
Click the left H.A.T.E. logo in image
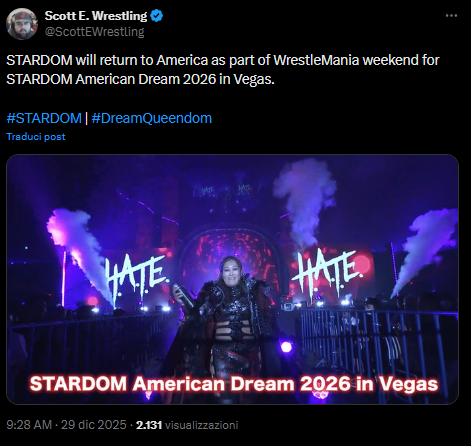point(135,277)
